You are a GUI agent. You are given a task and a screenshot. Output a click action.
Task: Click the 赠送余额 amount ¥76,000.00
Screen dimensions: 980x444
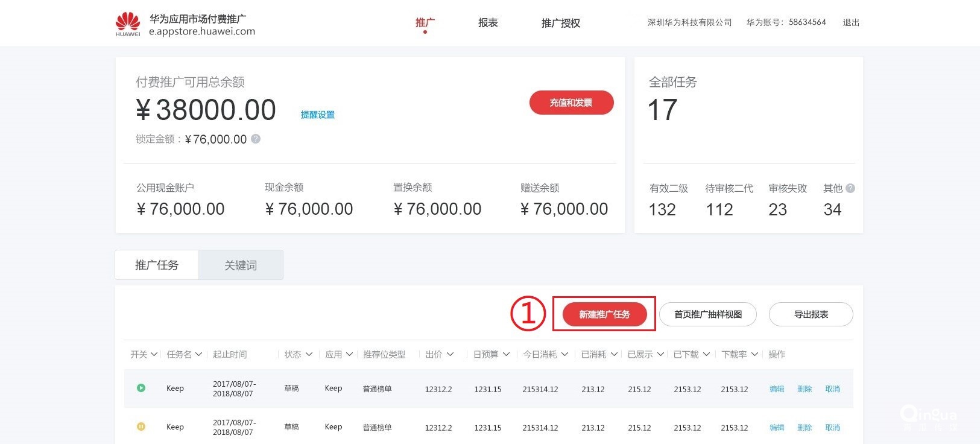coord(564,209)
